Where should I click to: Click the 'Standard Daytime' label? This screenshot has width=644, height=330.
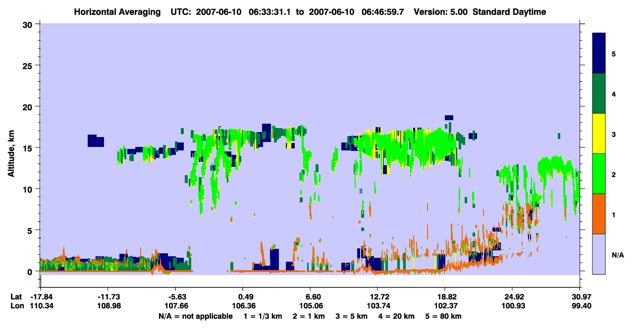tap(509, 12)
